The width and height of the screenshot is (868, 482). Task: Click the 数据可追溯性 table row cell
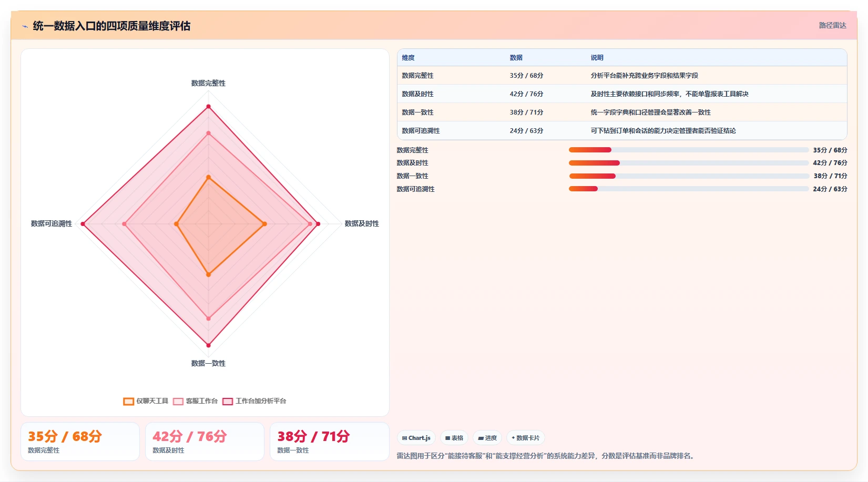coord(421,131)
